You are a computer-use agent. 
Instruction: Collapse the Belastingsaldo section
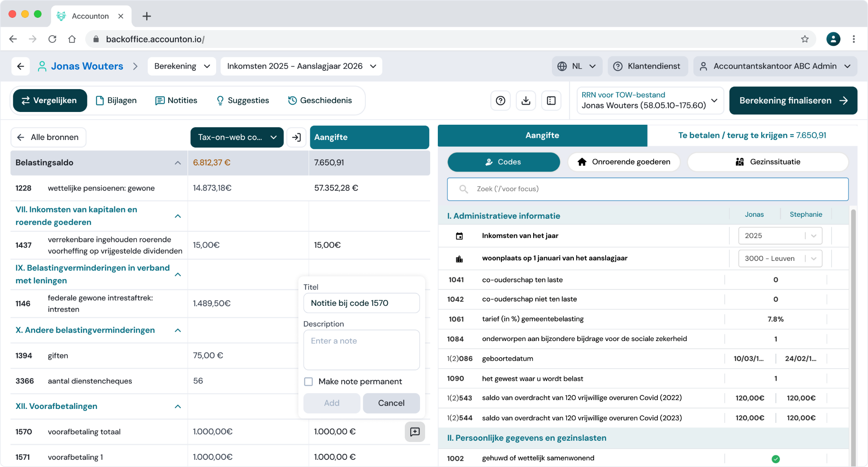[178, 163]
